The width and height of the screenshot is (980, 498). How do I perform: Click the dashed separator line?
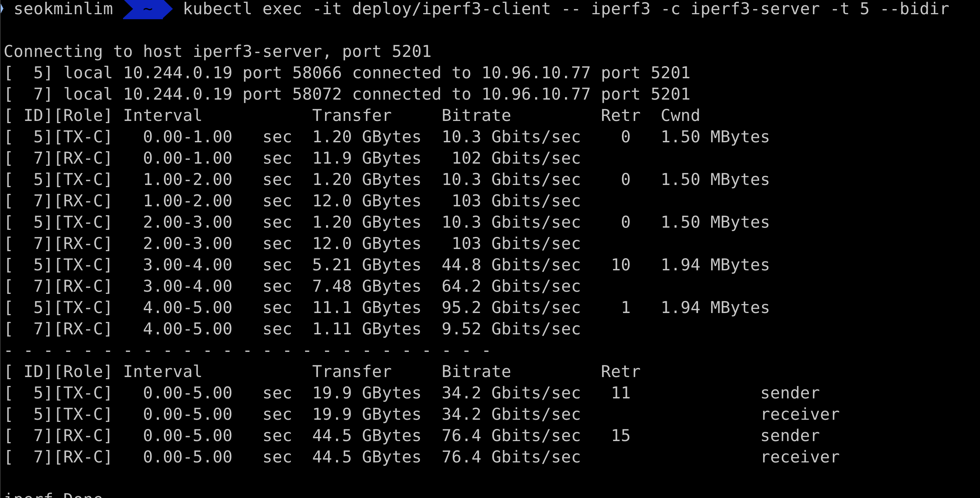247,350
